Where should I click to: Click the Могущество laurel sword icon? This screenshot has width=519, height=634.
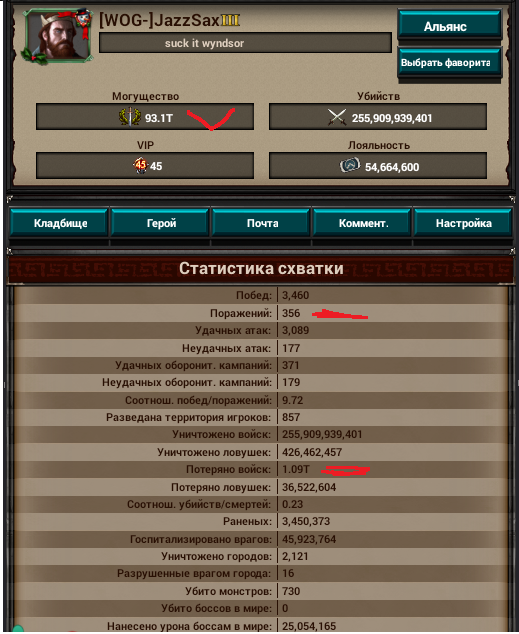[x=130, y=117]
